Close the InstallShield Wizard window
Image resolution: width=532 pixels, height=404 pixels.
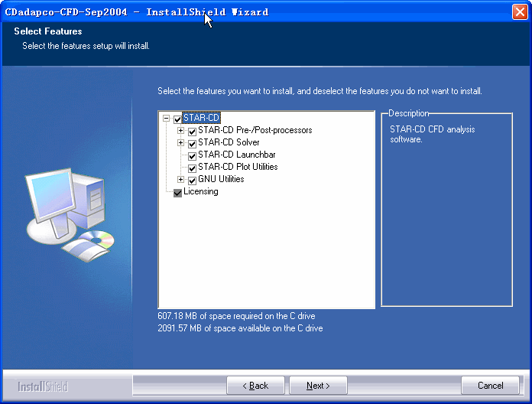[520, 12]
